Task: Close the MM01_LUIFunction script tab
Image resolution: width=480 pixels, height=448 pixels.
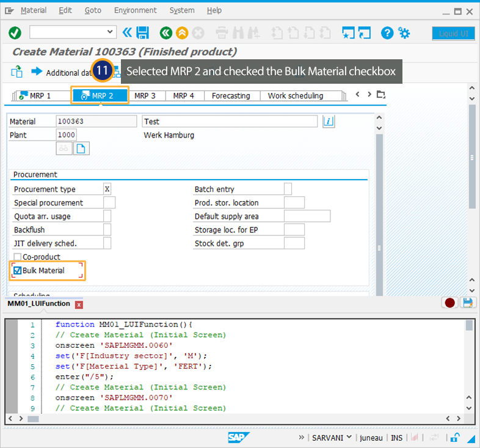Action: pos(79,304)
